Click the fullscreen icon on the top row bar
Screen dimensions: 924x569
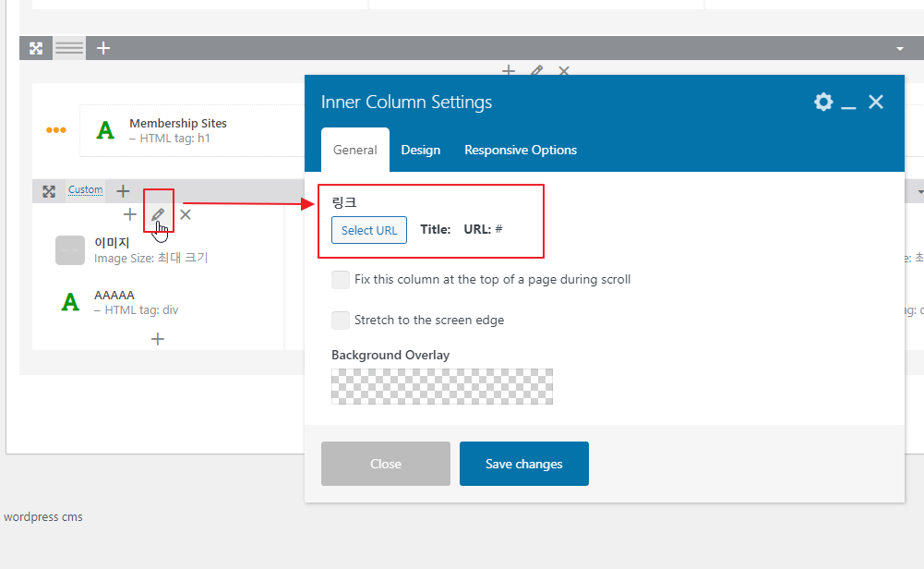[36, 48]
